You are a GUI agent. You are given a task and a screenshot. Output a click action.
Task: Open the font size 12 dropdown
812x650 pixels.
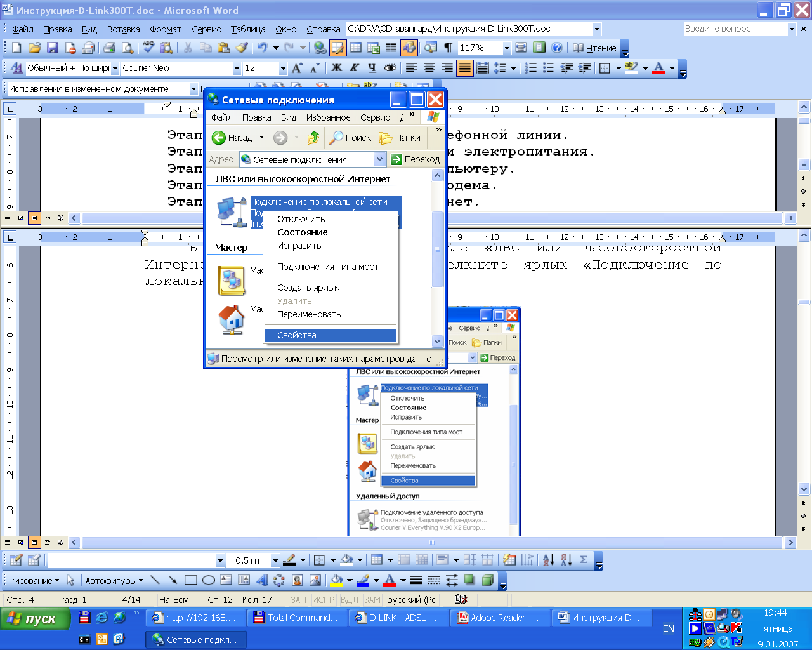(283, 68)
